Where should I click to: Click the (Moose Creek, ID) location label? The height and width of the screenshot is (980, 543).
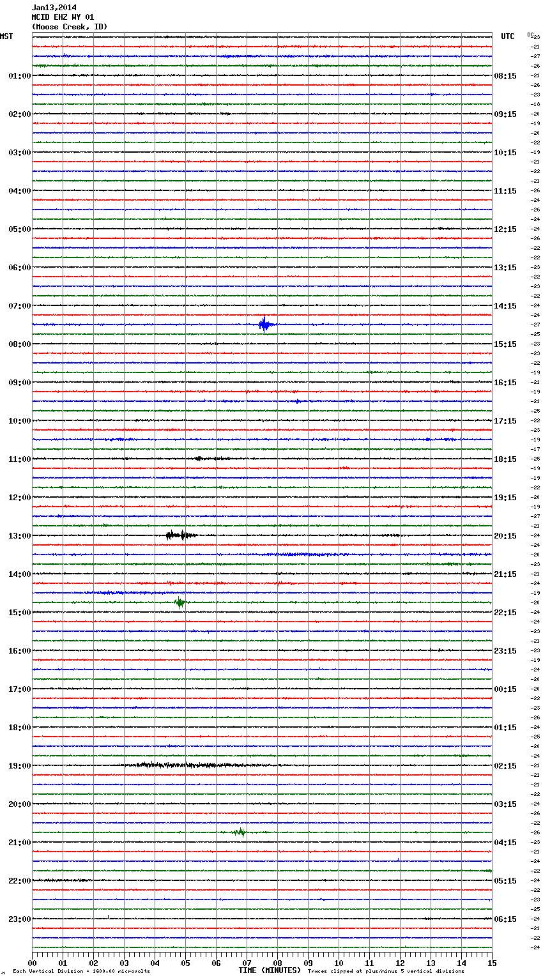pos(70,27)
